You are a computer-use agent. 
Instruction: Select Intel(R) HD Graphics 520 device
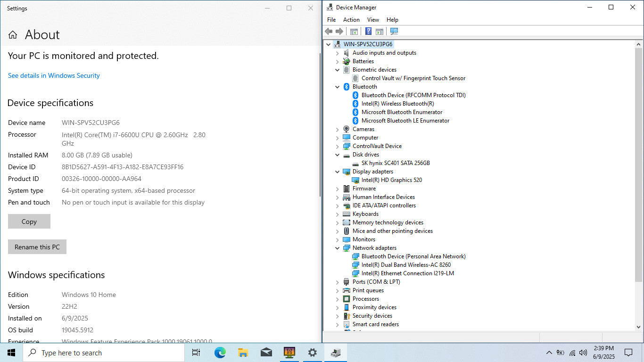(391, 180)
